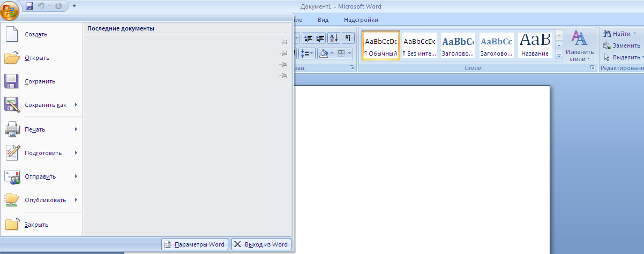Click the Sort (А-Я) icon

(x=333, y=38)
